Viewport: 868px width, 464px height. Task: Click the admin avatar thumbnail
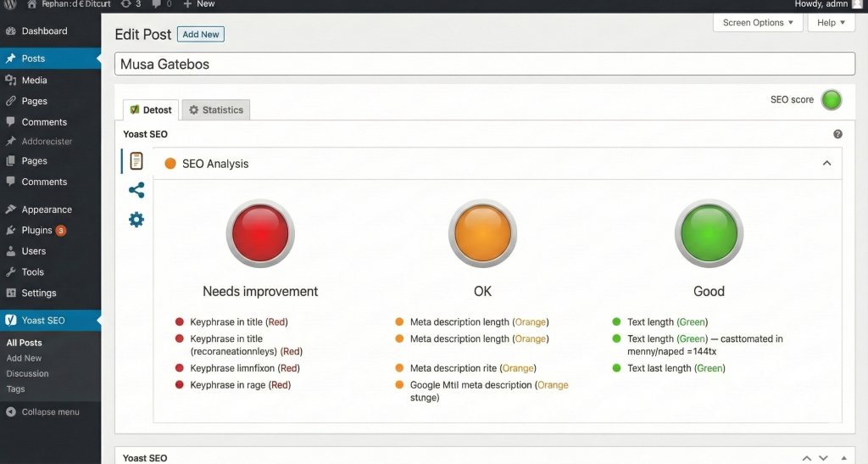[x=858, y=4]
